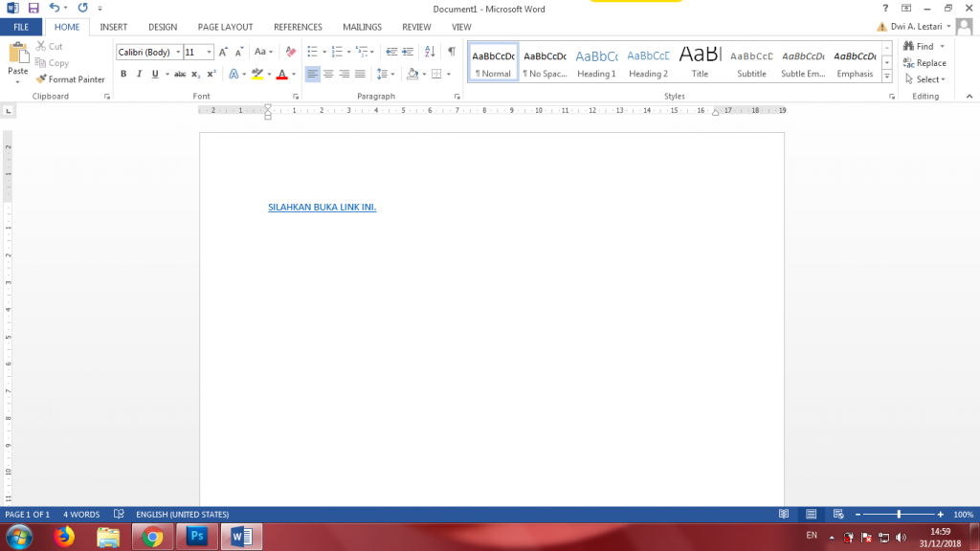Select the Bullets list icon
980x551 pixels.
pos(313,52)
